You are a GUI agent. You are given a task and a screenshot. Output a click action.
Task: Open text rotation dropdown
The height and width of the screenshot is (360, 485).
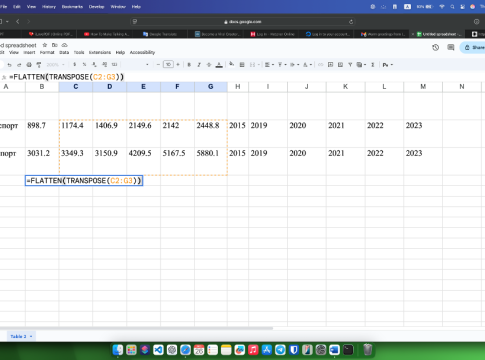click(x=307, y=65)
